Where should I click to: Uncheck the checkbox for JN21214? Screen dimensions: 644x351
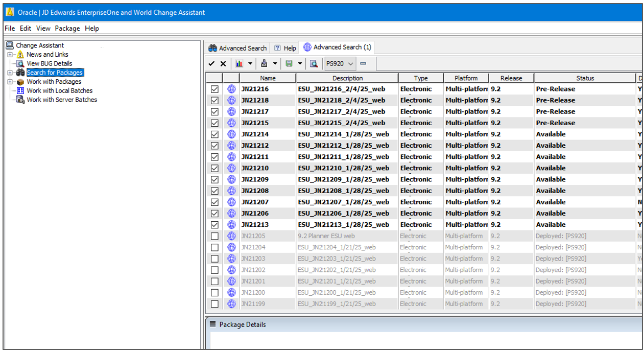214,134
